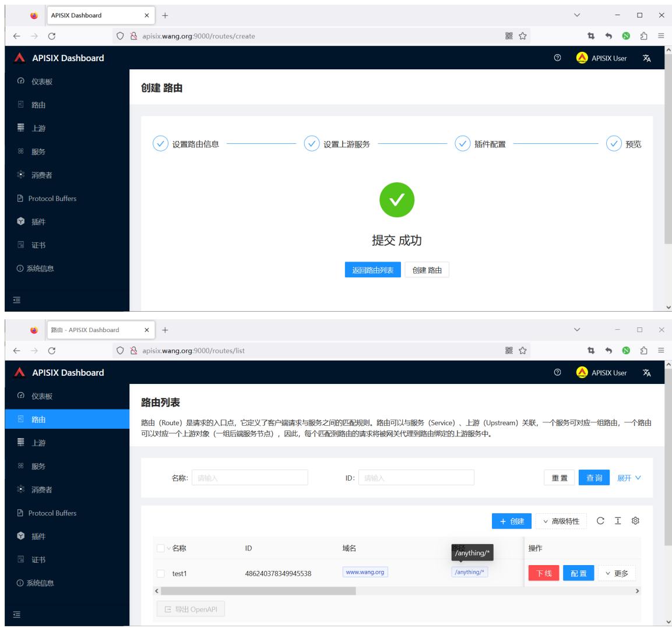The height and width of the screenshot is (628, 672).
Task: Click density icon above route table
Action: [618, 520]
